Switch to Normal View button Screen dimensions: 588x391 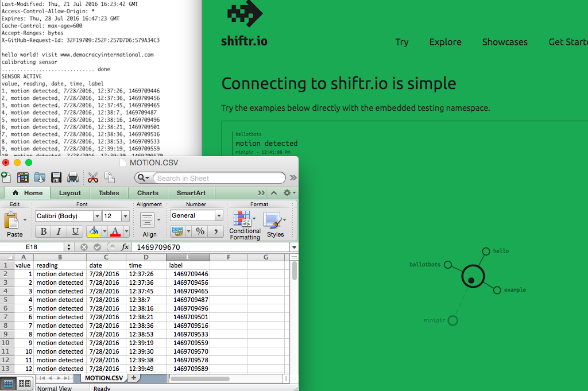[x=8, y=384]
